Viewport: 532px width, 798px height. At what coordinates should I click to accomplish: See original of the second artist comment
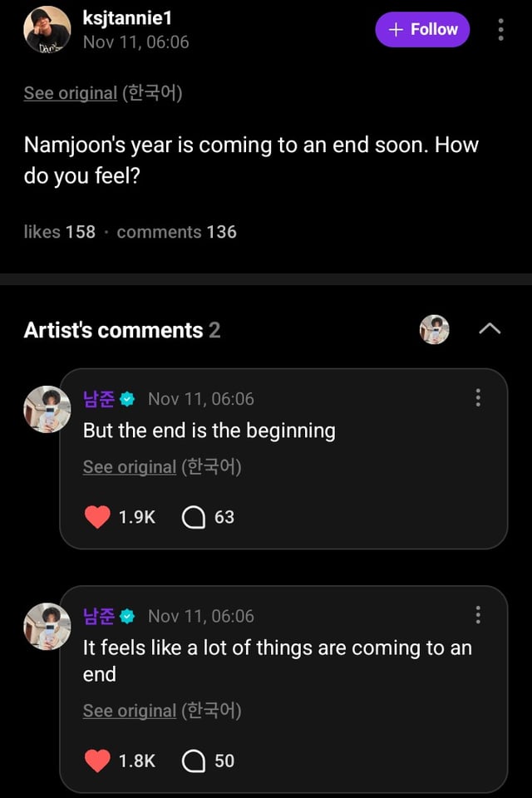point(129,711)
